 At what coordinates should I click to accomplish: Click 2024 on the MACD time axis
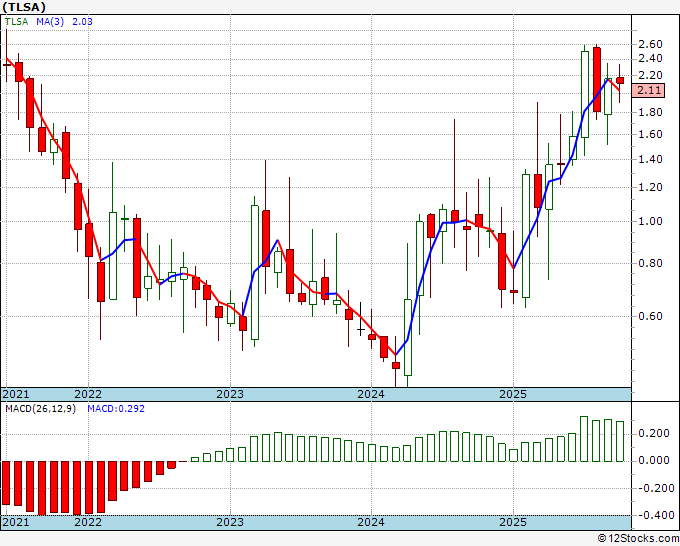point(371,522)
